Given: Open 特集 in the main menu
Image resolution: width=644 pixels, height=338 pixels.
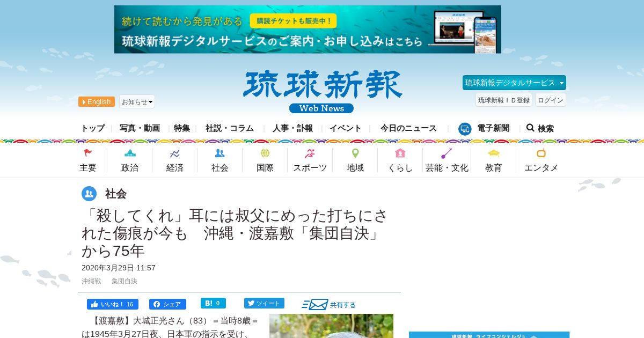Looking at the screenshot, I should pyautogui.click(x=182, y=128).
